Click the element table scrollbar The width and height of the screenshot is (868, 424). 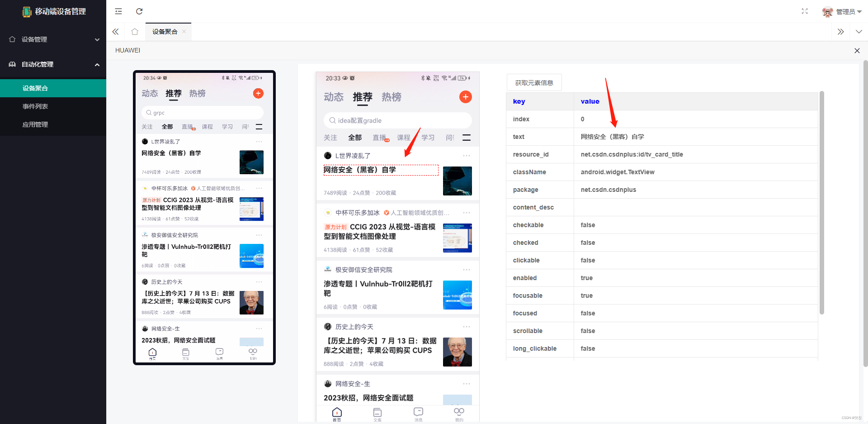click(822, 203)
